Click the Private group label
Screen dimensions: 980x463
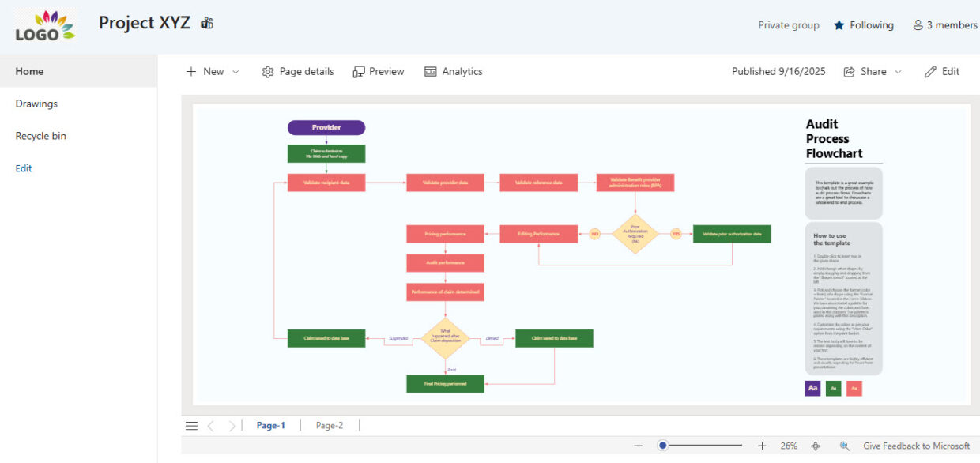(789, 25)
